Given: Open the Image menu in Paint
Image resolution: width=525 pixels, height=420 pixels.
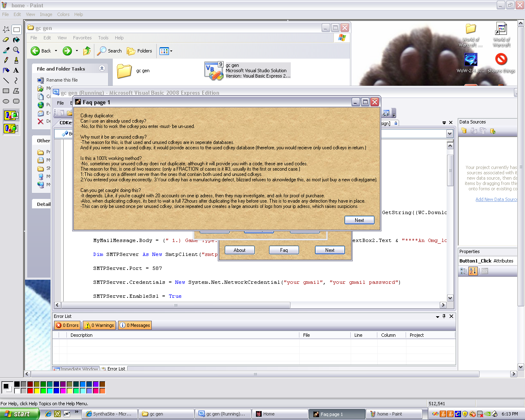Looking at the screenshot, I should (46, 14).
